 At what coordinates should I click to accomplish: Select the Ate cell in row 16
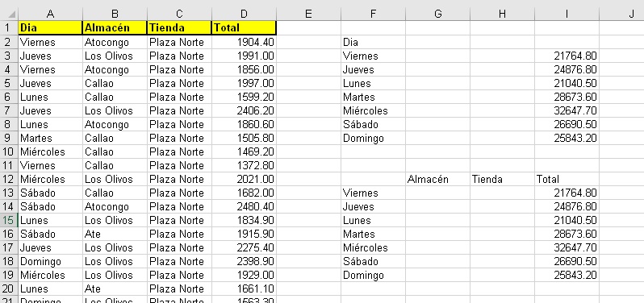coord(115,235)
